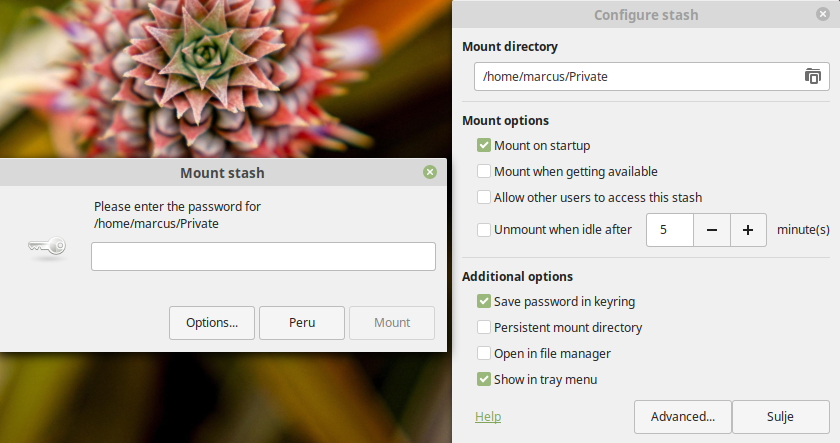Enable Allow other users to access this stash
Viewport: 840px width, 443px height.
click(484, 198)
